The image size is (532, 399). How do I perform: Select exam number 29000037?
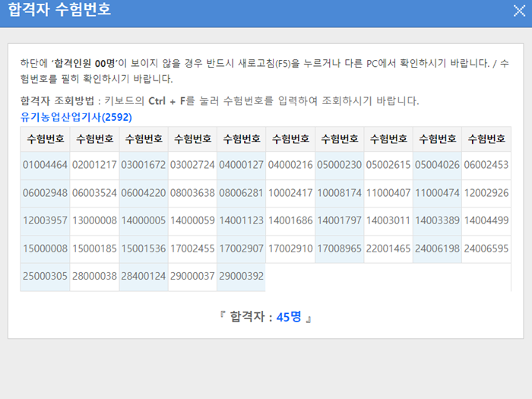[192, 276]
